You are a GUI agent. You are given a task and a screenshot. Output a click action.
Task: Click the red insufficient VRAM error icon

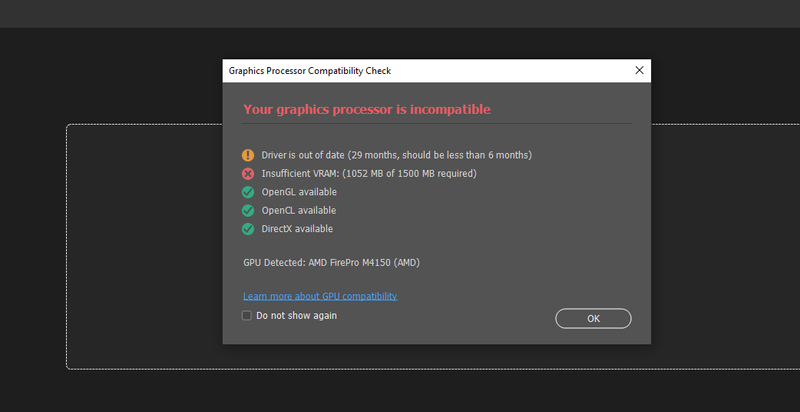coord(248,173)
